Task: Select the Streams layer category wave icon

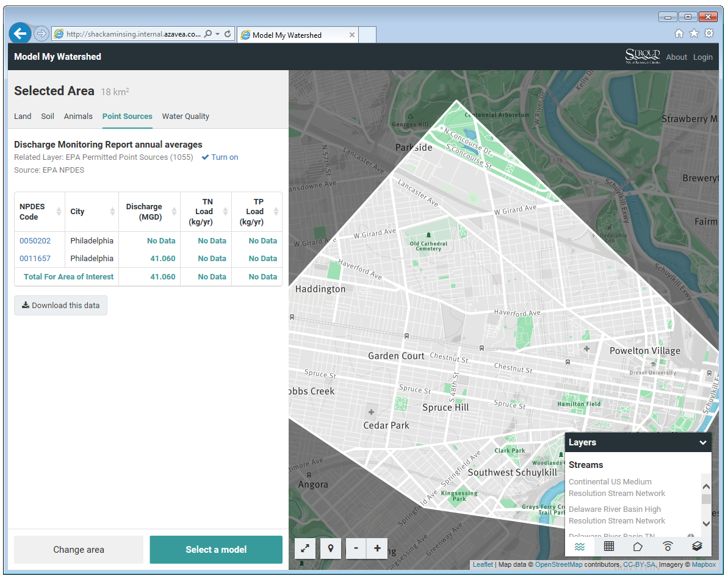Action: tap(580, 547)
